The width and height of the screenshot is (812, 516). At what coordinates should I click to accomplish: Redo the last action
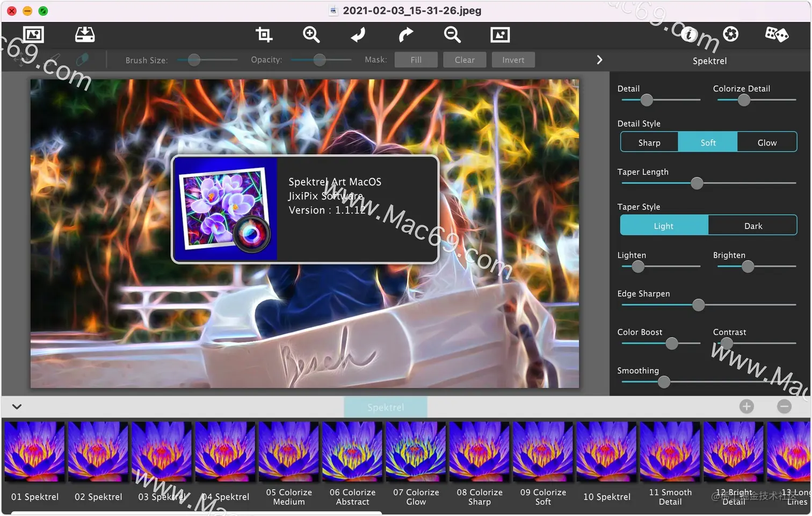[x=405, y=35]
